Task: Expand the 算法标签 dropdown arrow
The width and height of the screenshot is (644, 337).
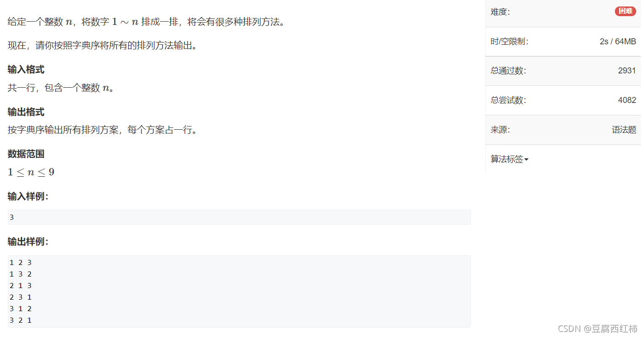Action: pos(526,160)
